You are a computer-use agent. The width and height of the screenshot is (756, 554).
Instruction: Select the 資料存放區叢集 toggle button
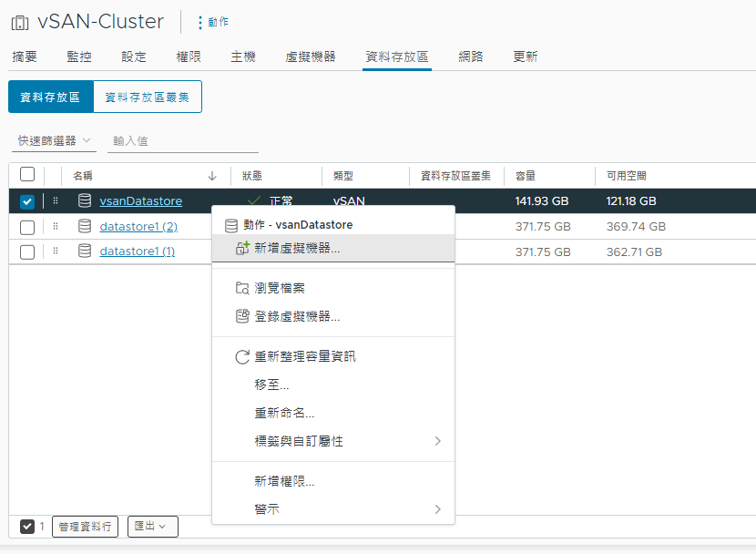pos(148,97)
